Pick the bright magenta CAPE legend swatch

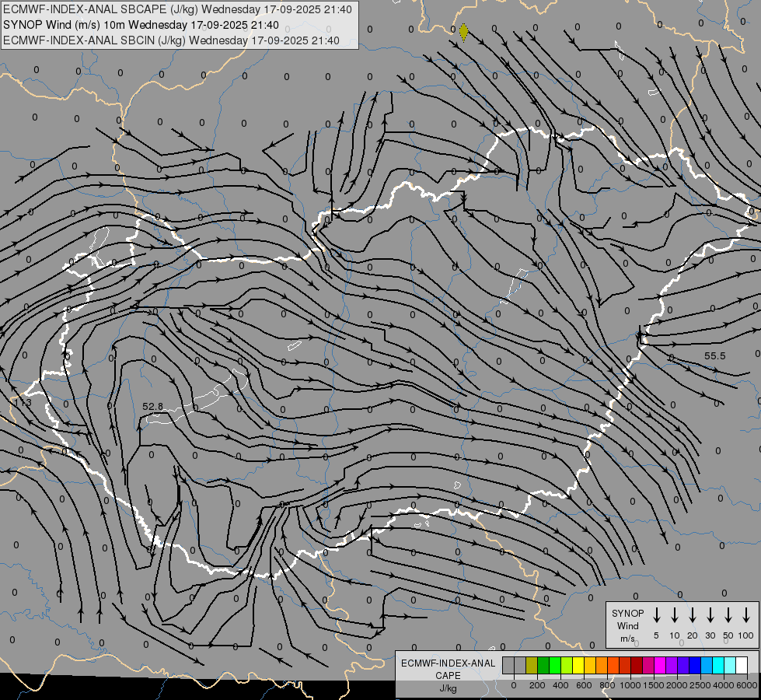660,665
